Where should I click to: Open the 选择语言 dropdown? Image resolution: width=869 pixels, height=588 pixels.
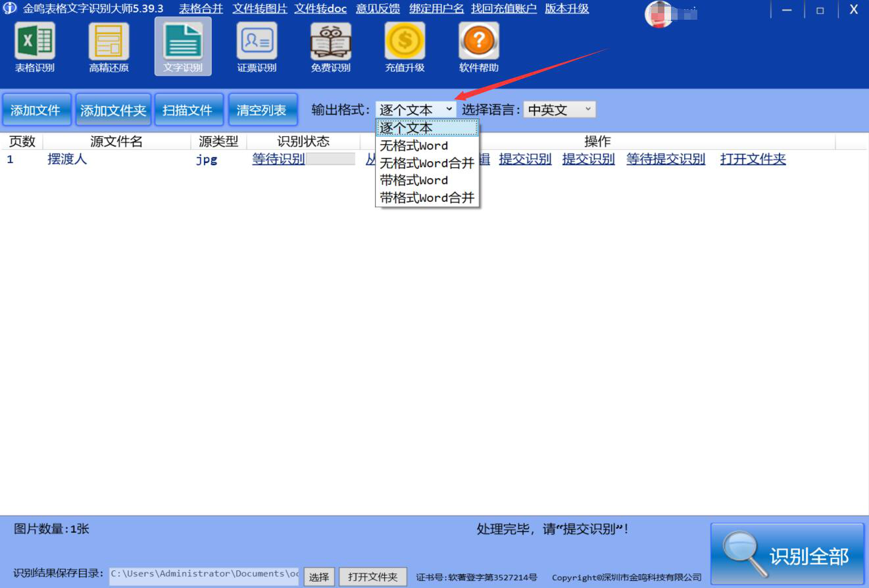point(559,109)
